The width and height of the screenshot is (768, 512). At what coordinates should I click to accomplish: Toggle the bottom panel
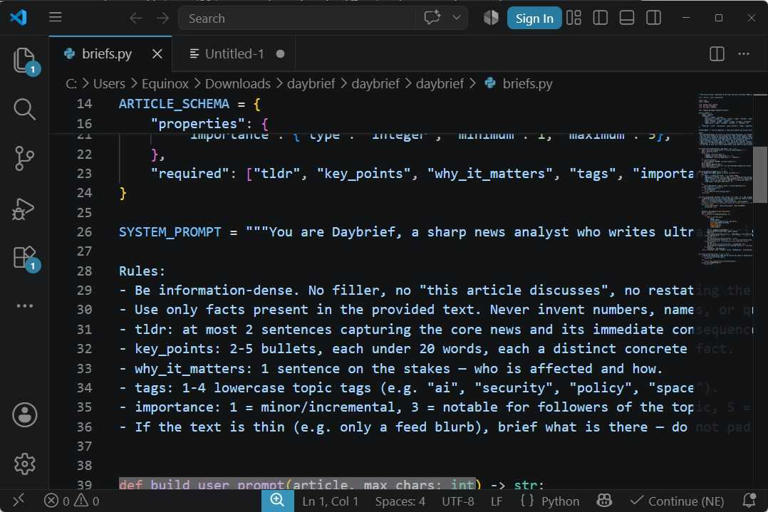click(x=626, y=18)
